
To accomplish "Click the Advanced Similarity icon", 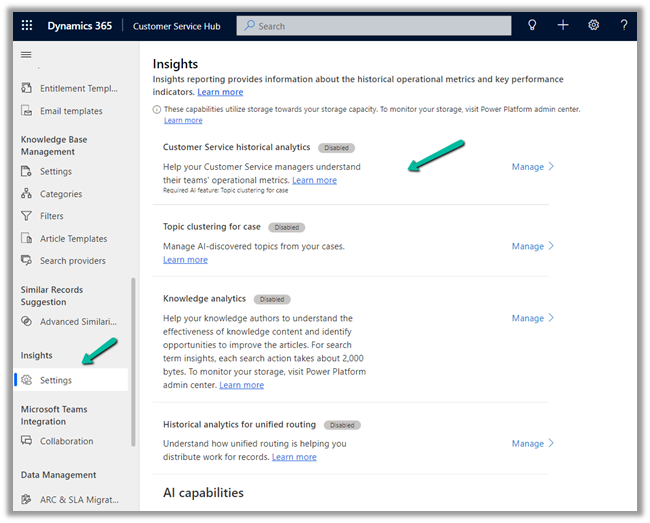I will tap(27, 322).
